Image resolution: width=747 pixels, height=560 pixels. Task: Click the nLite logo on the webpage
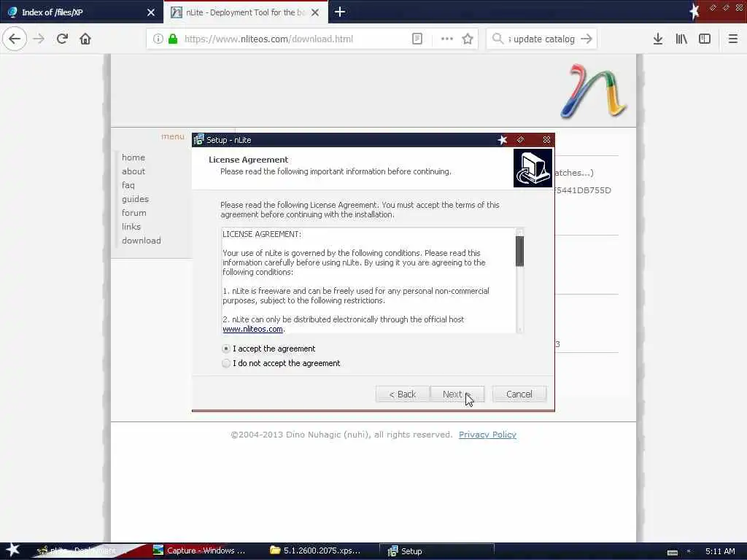point(593,90)
